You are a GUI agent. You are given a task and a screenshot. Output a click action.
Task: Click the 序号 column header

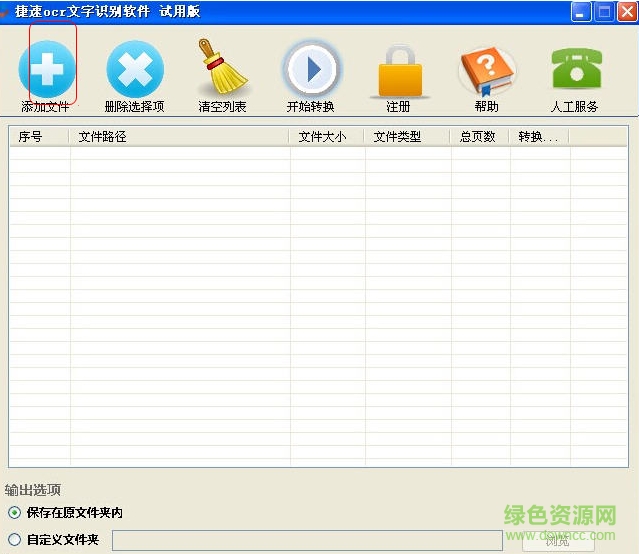click(x=39, y=137)
